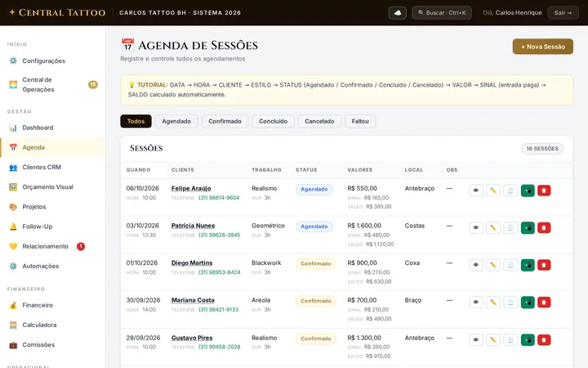Click the Sair logout button

click(563, 13)
